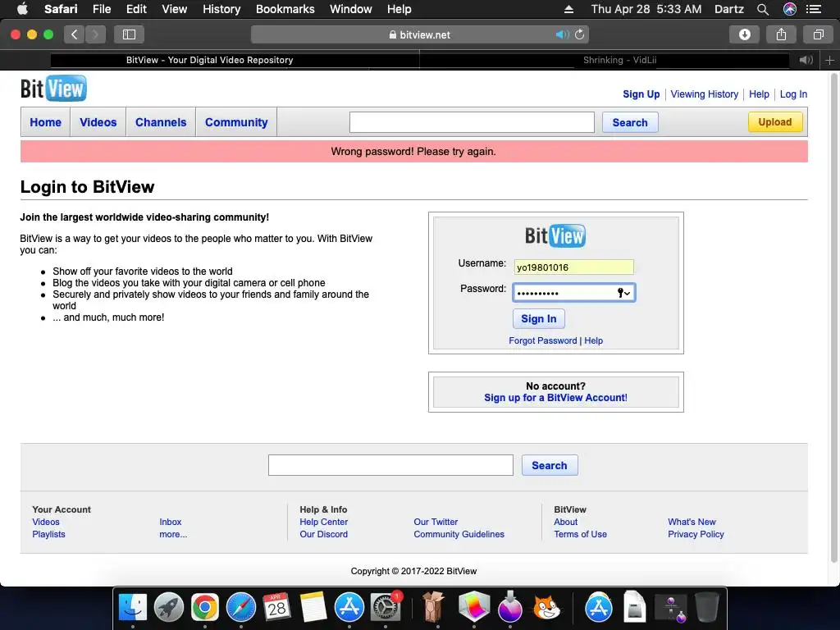Open What's New footer link
Screen dimensions: 840x630
(692, 522)
